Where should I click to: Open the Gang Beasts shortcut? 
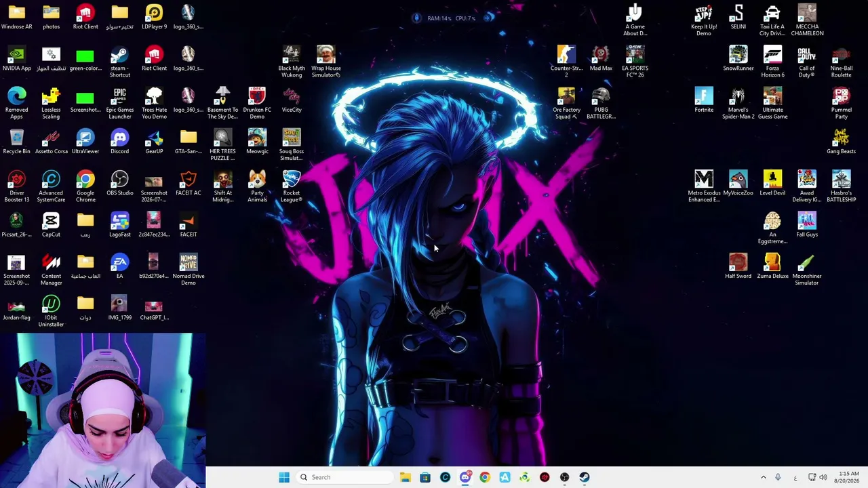tap(842, 142)
